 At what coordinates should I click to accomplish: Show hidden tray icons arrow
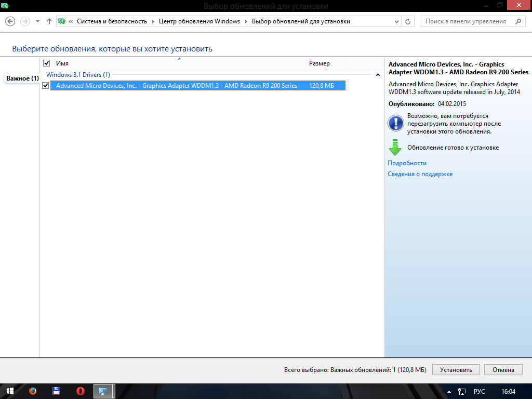click(x=449, y=392)
